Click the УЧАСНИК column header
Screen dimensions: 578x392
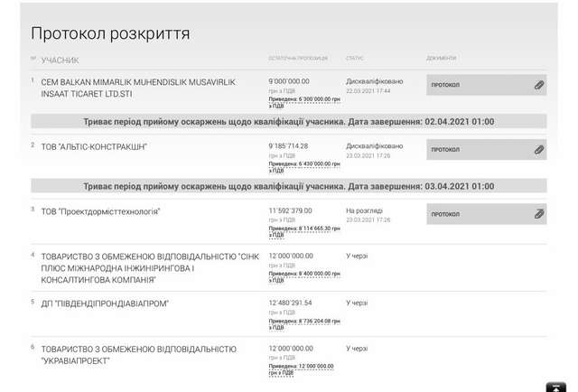pyautogui.click(x=60, y=61)
